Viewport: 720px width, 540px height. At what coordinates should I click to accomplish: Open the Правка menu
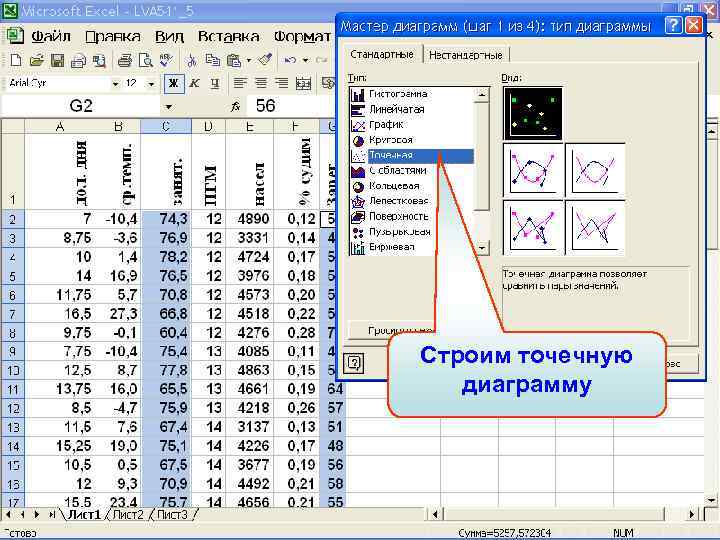pos(113,36)
